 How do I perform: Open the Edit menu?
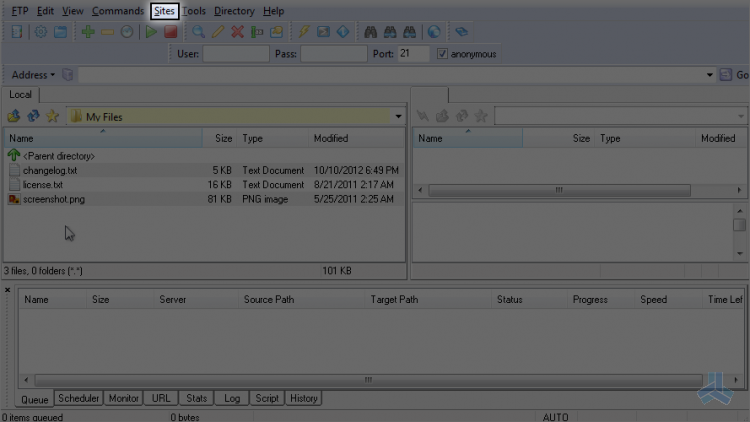coord(45,11)
